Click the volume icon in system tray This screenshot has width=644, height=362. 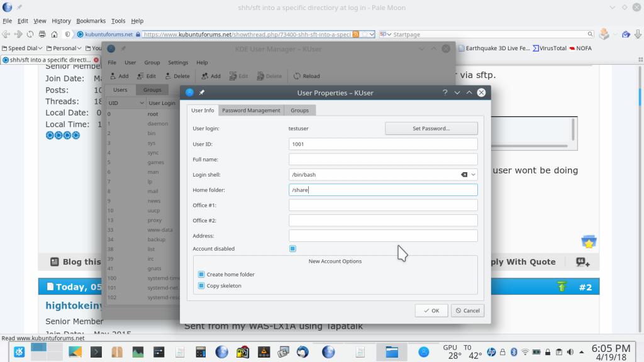[536, 352]
